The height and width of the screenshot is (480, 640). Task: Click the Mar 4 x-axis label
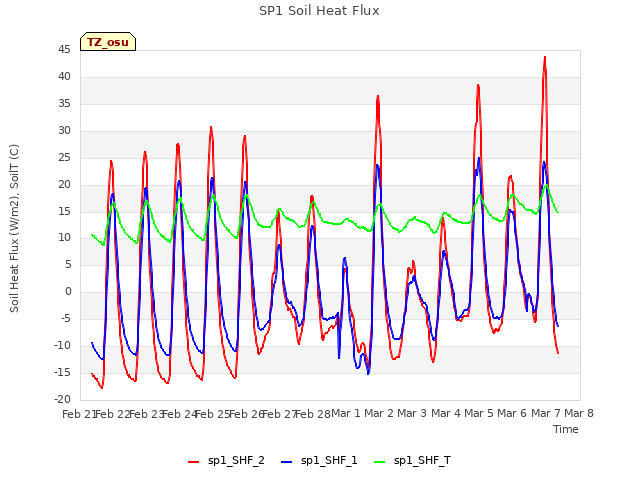pyautogui.click(x=446, y=413)
